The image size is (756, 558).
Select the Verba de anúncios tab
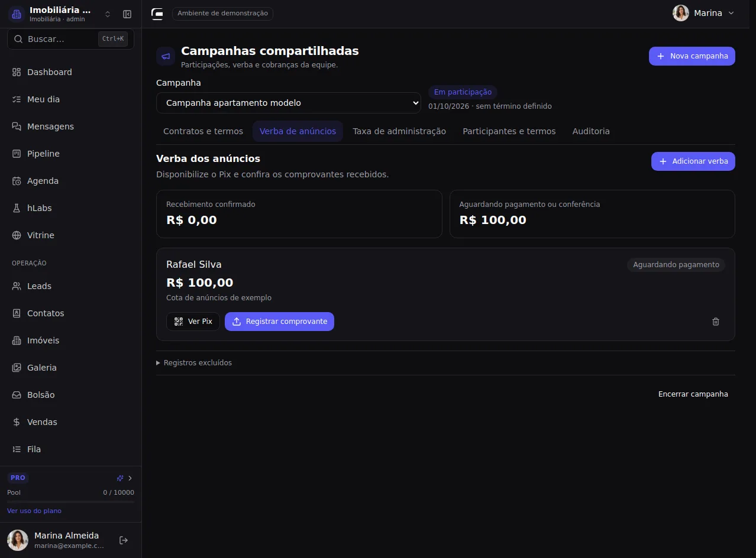(298, 131)
